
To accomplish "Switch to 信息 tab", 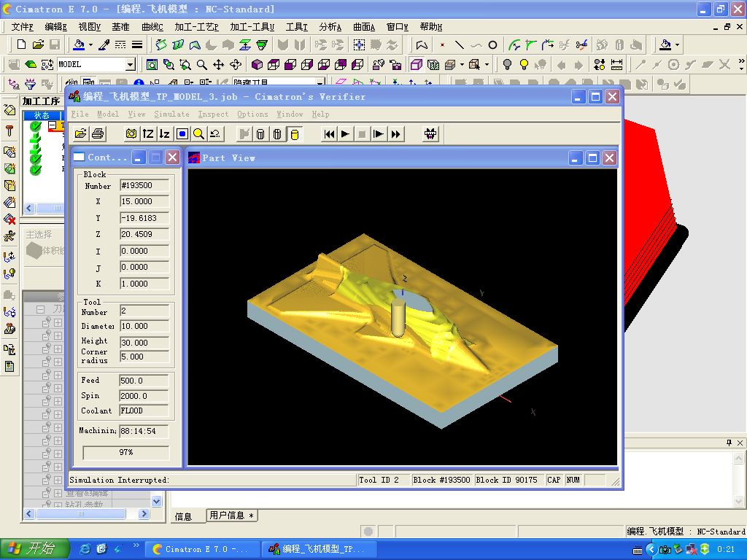I will pyautogui.click(x=183, y=516).
